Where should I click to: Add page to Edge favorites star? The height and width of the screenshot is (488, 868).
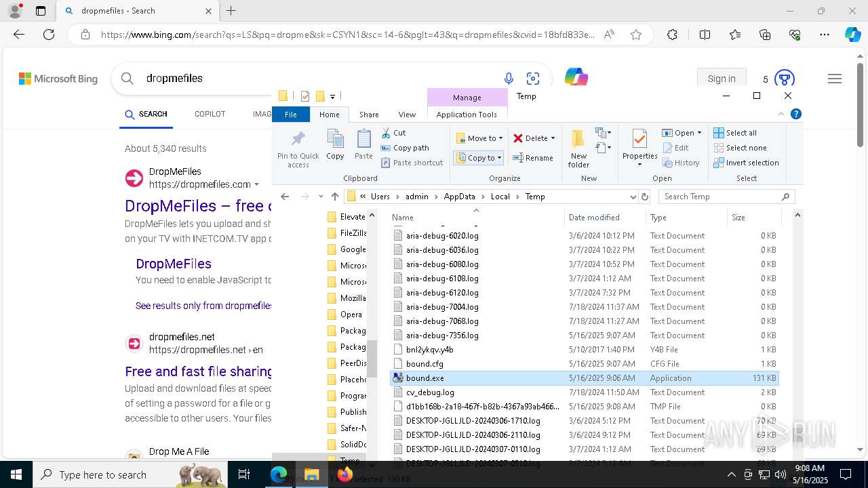tap(636, 35)
